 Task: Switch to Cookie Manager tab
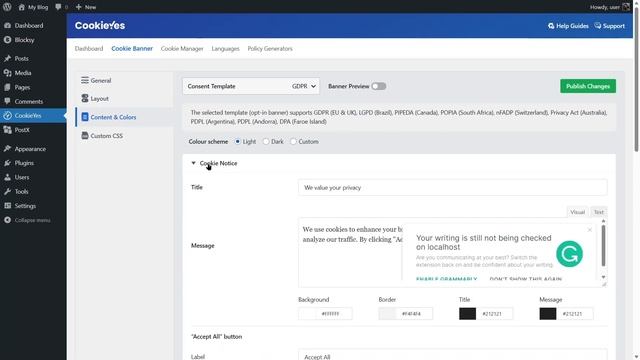click(x=182, y=49)
